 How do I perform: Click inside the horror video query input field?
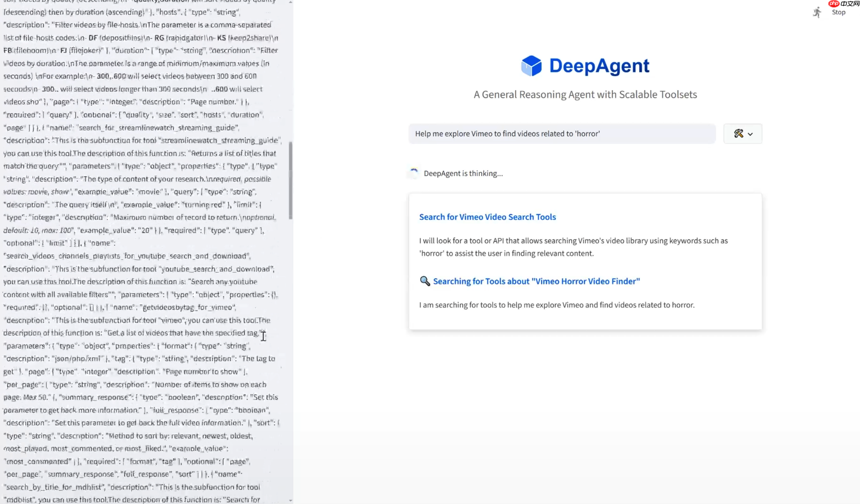pyautogui.click(x=562, y=134)
